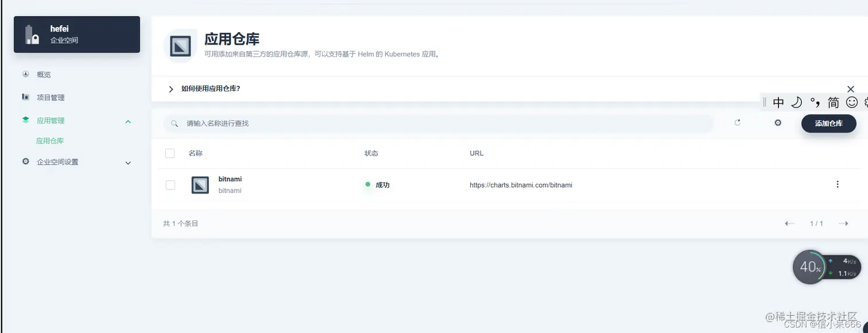This screenshot has height=333, width=868.
Task: Click the bitnami repository icon
Action: coord(200,185)
